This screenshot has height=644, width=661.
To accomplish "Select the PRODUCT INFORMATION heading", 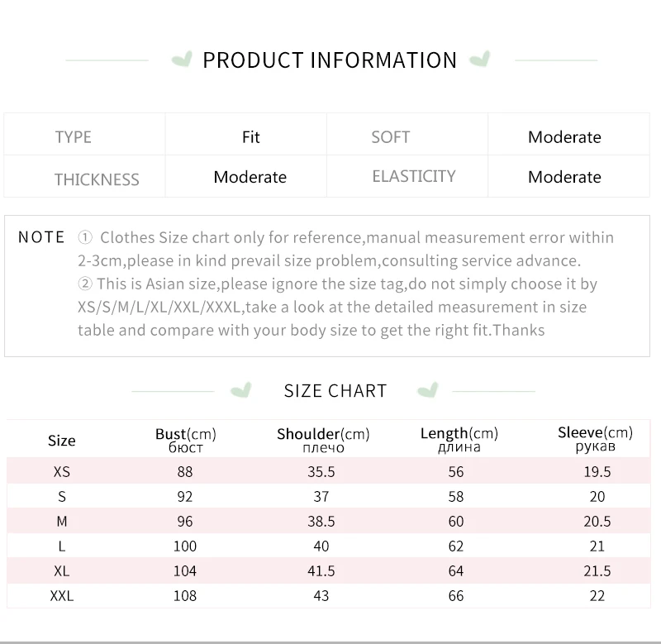I will click(330, 60).
